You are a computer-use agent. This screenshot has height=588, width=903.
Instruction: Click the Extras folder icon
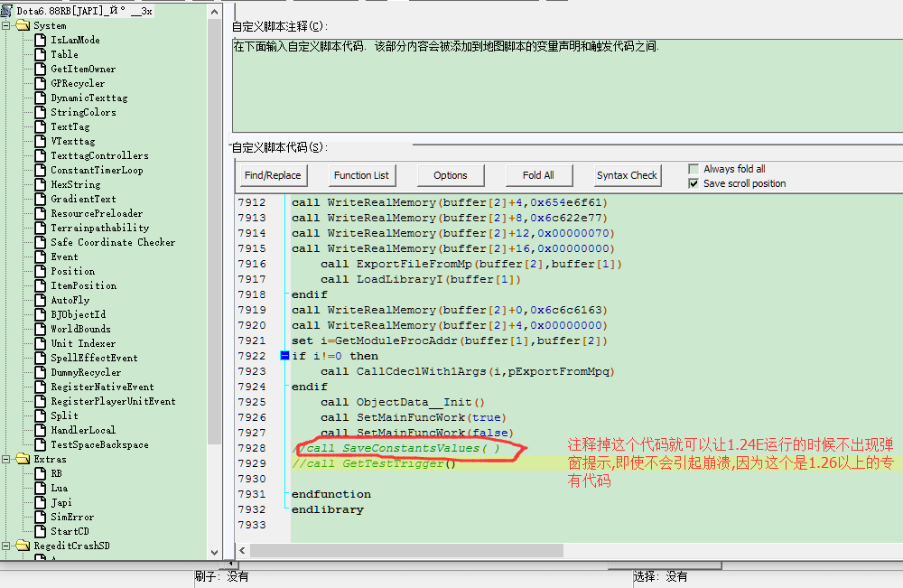[x=23, y=459]
